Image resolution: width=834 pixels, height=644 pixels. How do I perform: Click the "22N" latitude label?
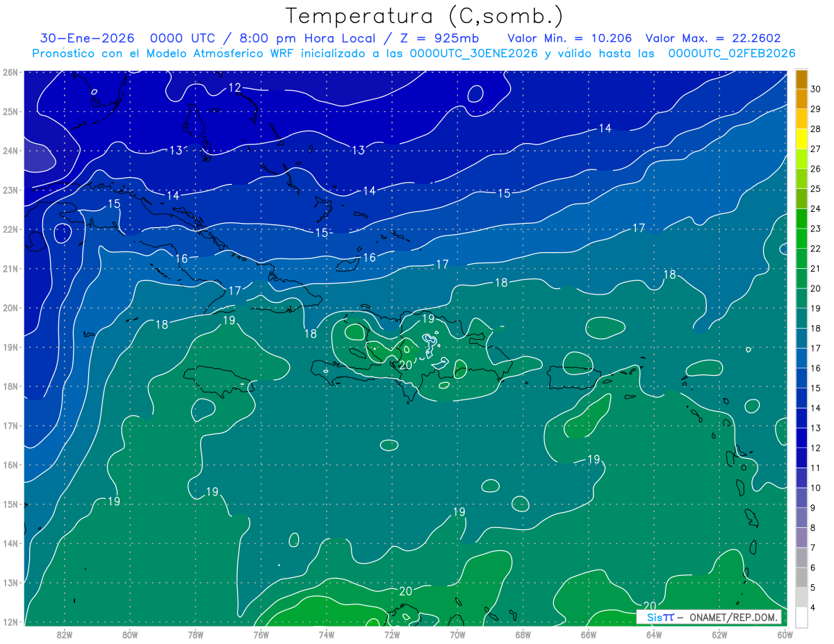point(10,229)
